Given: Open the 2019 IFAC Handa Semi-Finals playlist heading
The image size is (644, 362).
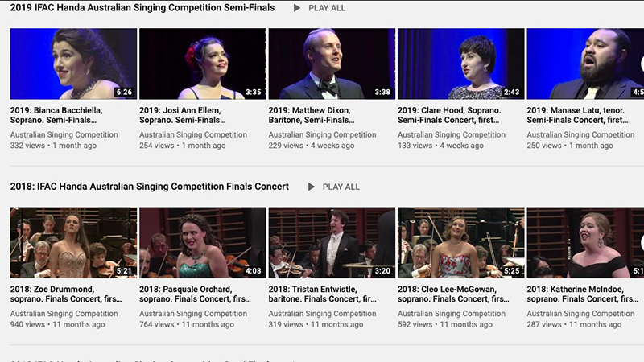Looking at the screenshot, I should coord(142,8).
